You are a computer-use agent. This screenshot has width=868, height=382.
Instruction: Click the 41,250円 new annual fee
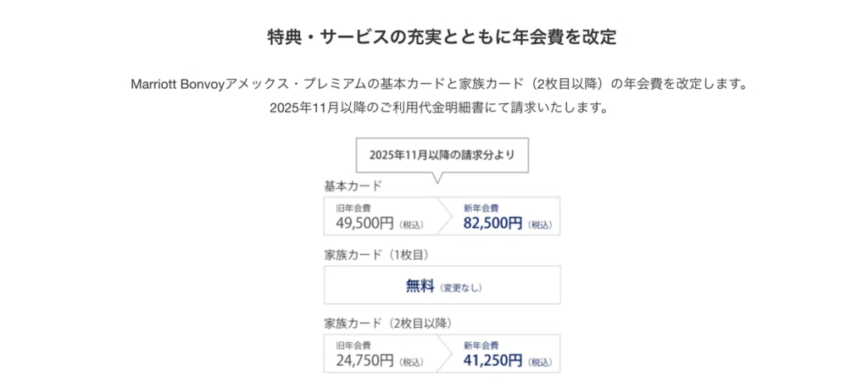492,361
